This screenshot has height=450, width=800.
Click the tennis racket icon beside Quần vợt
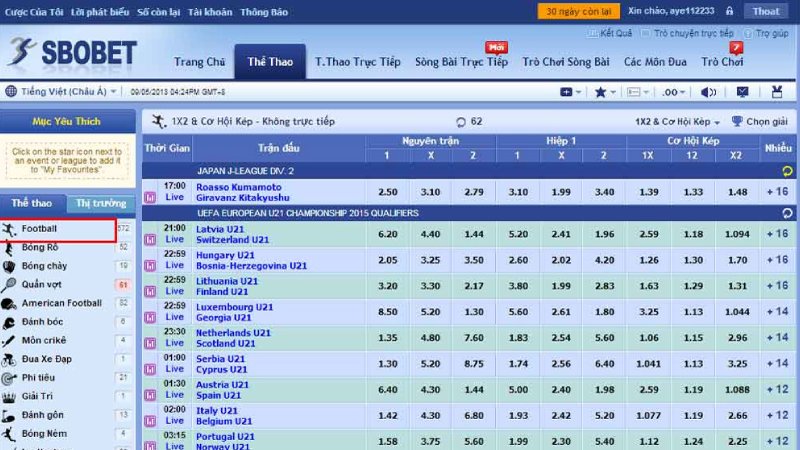tap(9, 285)
